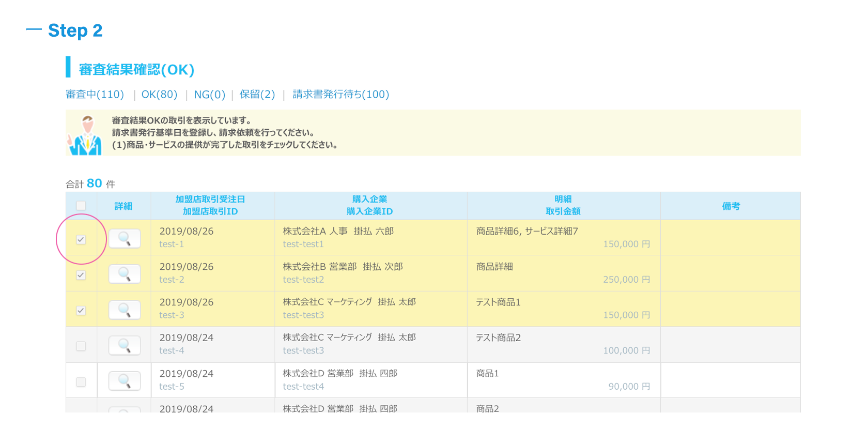Open buyer company ID test-test2
This screenshot has height=428, width=868.
(x=303, y=280)
